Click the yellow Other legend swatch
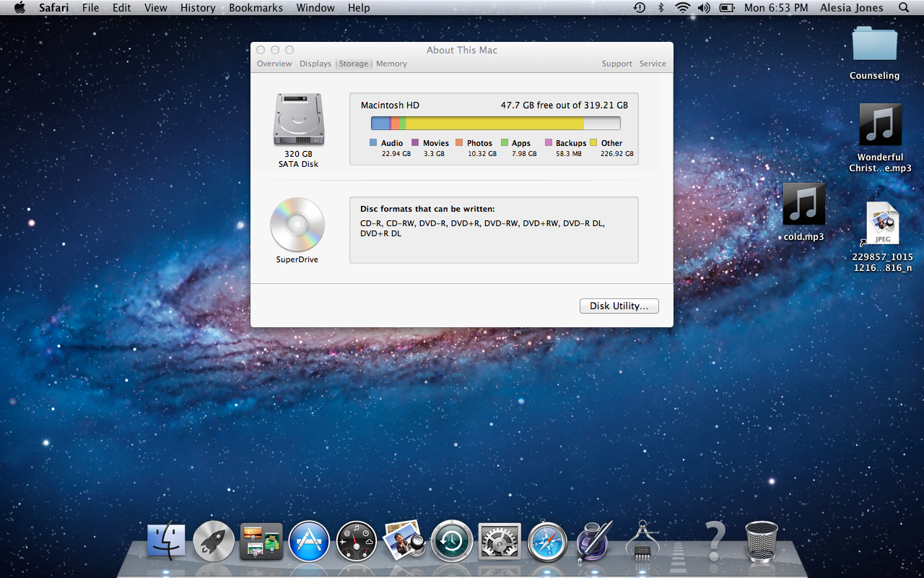Viewport: 924px width, 578px height. (x=593, y=143)
